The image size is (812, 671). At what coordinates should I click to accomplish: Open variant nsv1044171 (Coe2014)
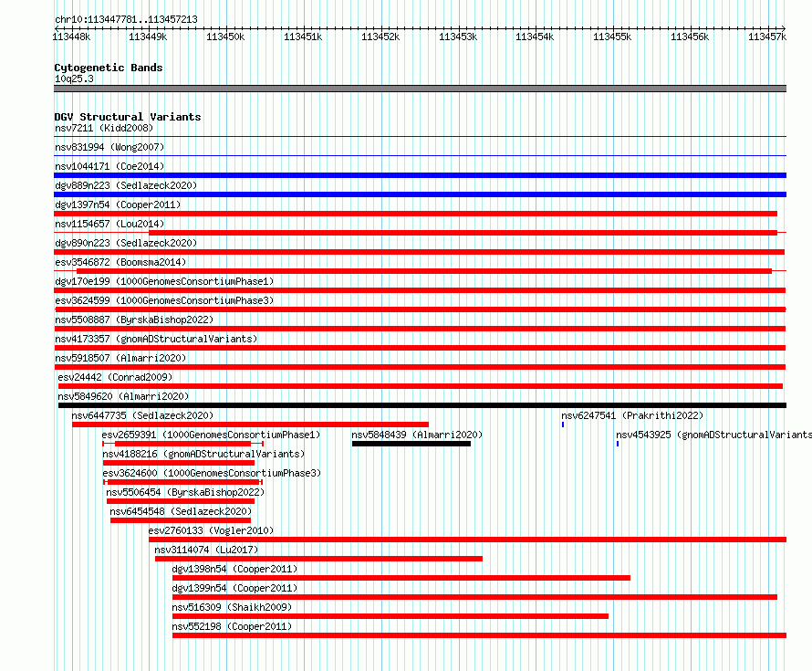(x=109, y=166)
